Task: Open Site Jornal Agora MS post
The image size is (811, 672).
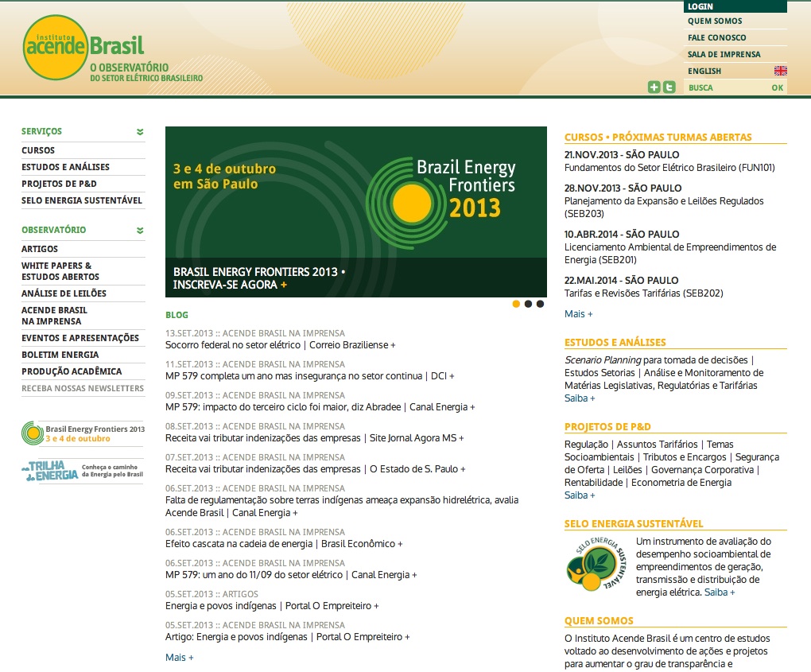Action: click(x=315, y=438)
